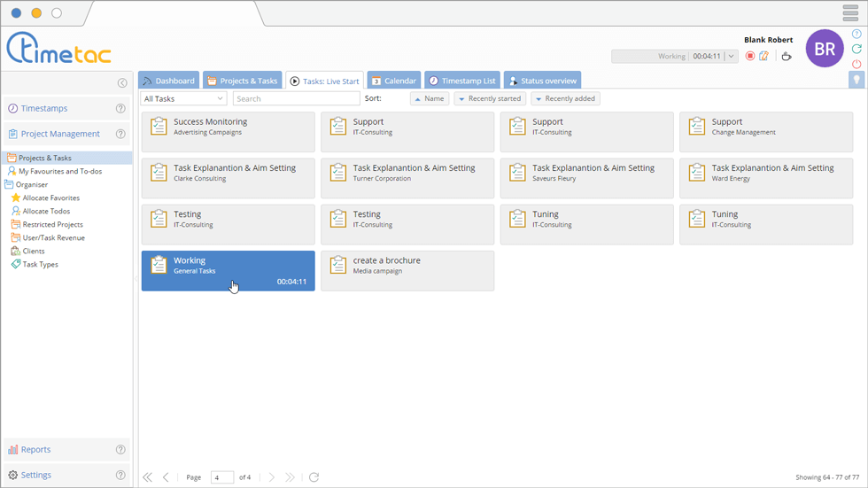Image resolution: width=868 pixels, height=488 pixels.
Task: Click the green refresh icon at top right
Action: [856, 49]
